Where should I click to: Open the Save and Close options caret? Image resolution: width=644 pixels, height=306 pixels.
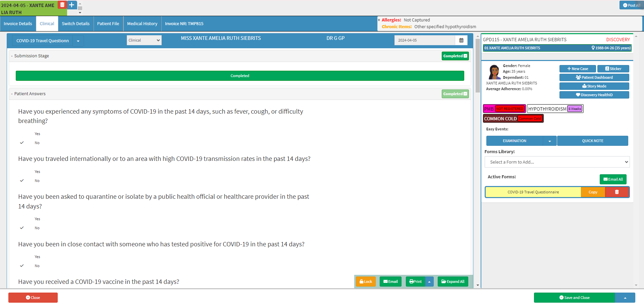coord(625,298)
